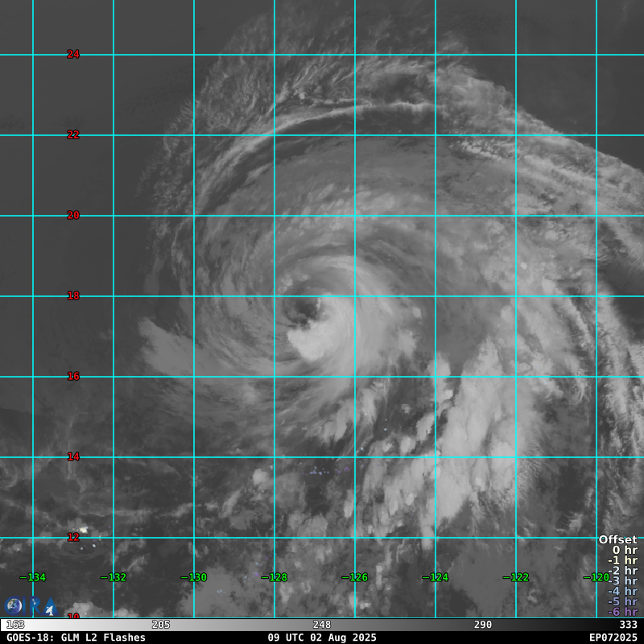Click the longitude label -132
Viewport: 644px width, 644px height.
point(114,577)
